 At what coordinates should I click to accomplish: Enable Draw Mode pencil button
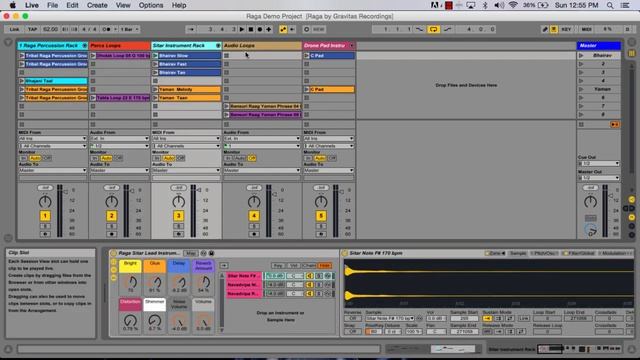(544, 29)
